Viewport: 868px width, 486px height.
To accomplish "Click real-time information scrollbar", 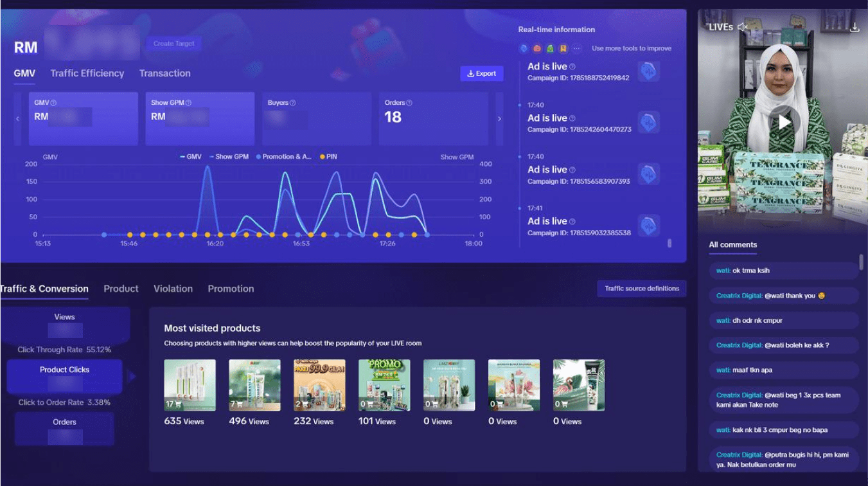I will click(669, 244).
